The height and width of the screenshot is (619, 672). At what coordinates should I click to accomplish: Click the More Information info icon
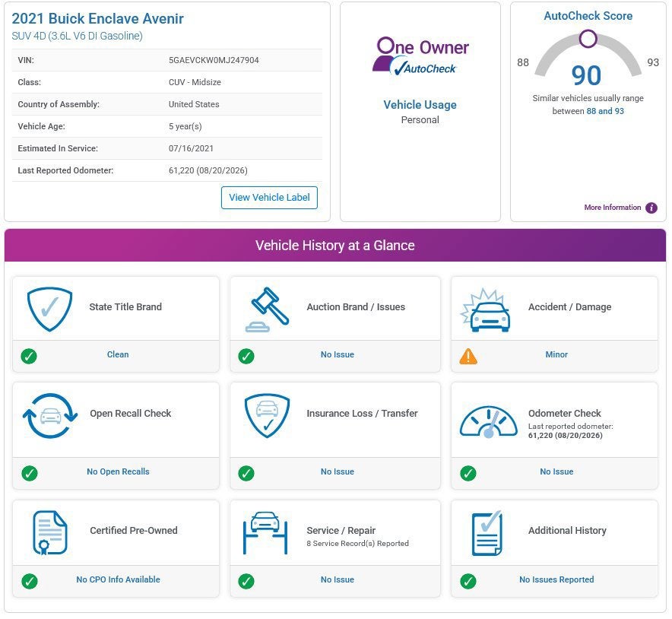click(x=651, y=208)
